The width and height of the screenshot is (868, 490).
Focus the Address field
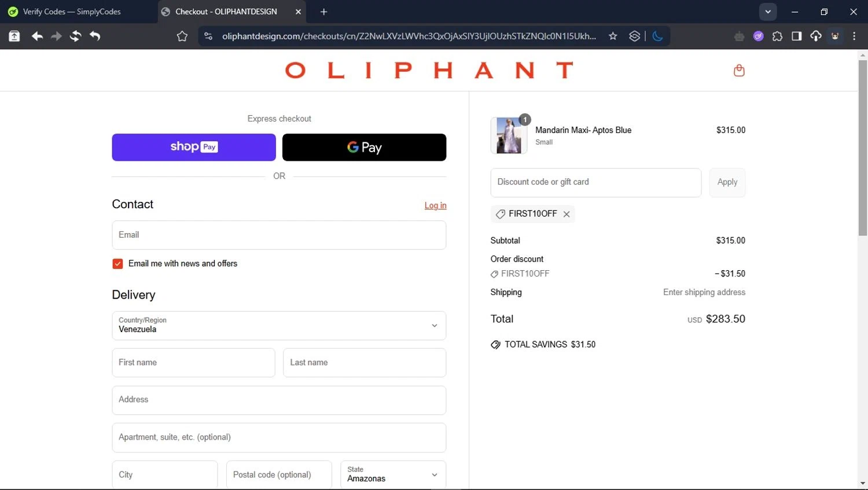tap(279, 400)
